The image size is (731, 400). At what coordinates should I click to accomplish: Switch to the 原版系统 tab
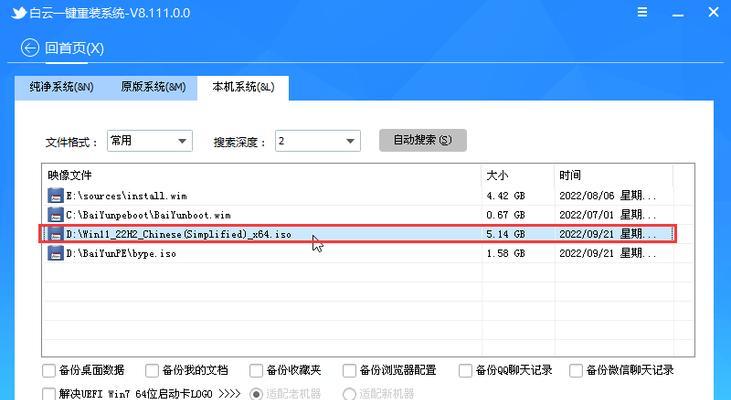pyautogui.click(x=153, y=87)
